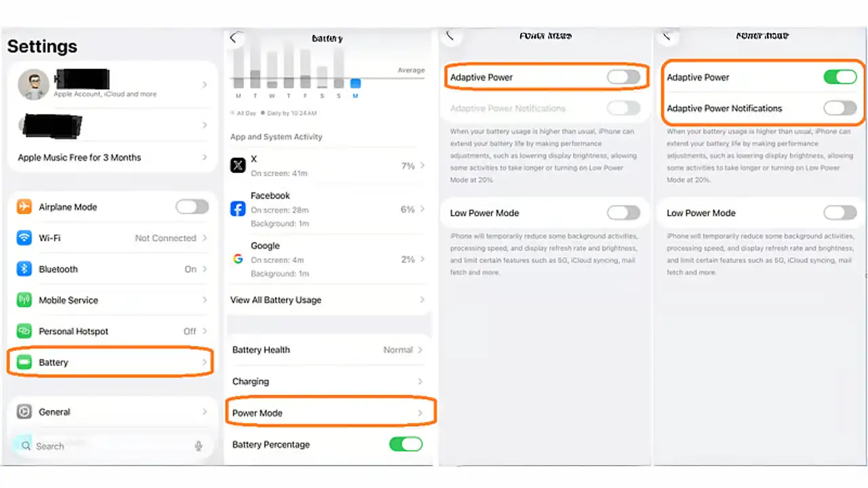This screenshot has width=868, height=488.
Task: Enable Adaptive Power Notifications switch in rightmost panel
Action: tap(840, 108)
